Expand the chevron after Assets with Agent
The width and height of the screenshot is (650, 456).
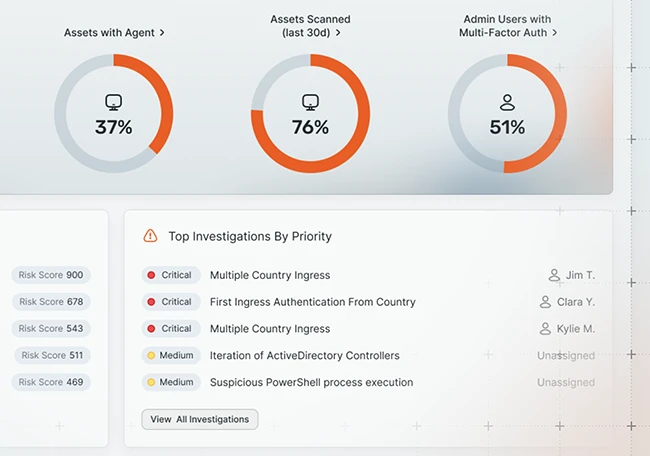162,32
